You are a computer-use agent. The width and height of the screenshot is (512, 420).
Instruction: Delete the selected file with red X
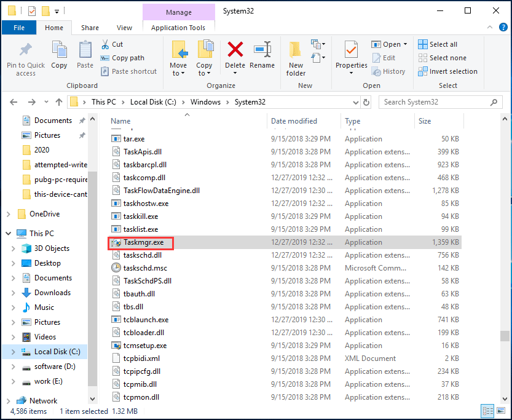click(x=235, y=54)
